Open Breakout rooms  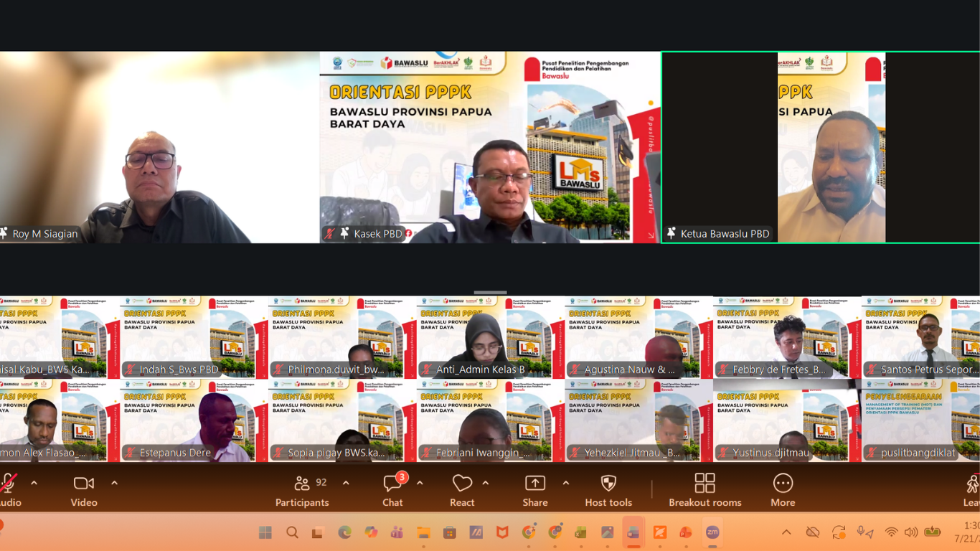click(705, 491)
